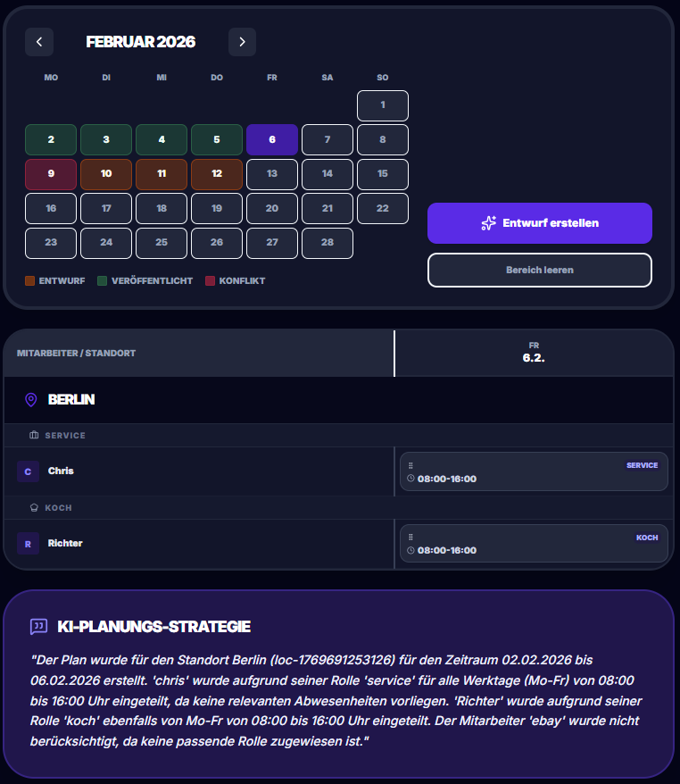Click the KI-Planungs-Strategie quote icon
680x784 pixels.
click(38, 627)
